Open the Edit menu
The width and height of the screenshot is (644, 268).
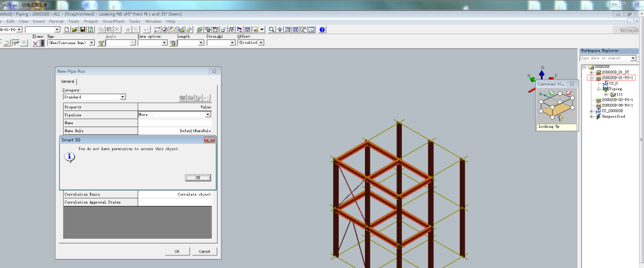[10, 21]
